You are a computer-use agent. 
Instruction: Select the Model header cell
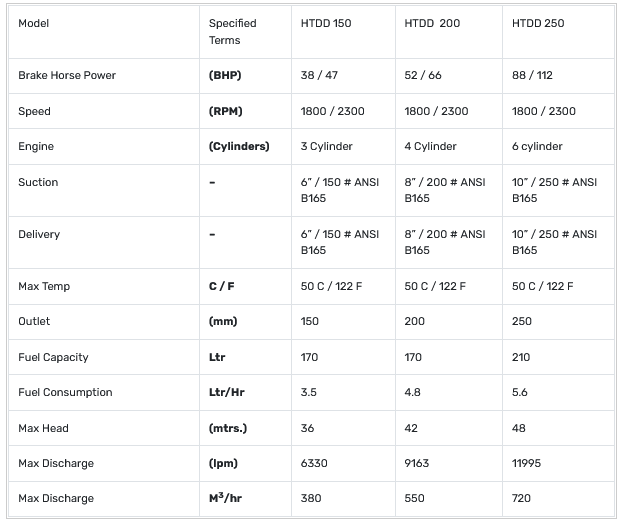[x=34, y=23]
